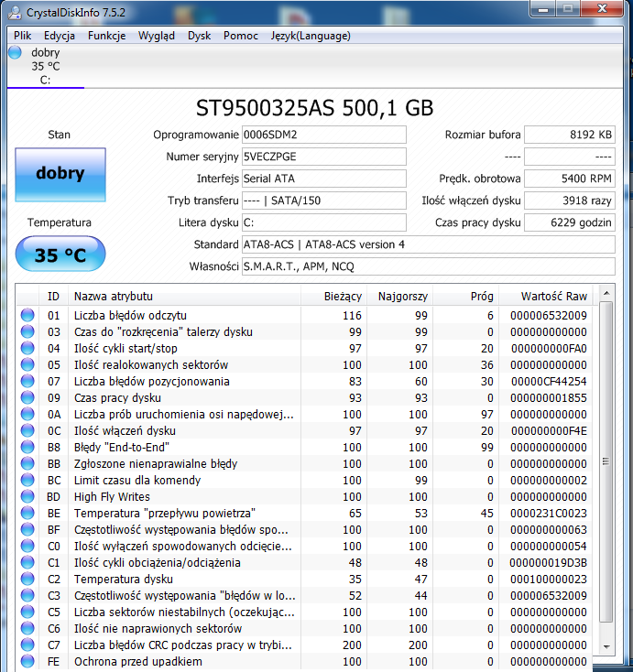Viewport: 633px width, 672px height.
Task: Click the Interfejs field Serial ATA
Action: (323, 179)
